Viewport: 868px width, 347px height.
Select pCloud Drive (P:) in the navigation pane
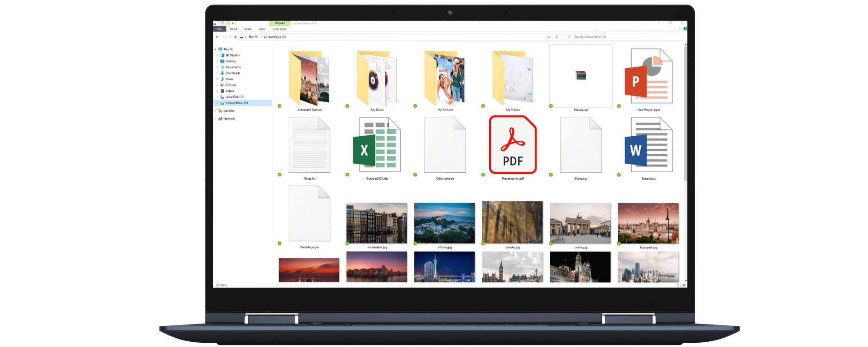click(x=242, y=103)
